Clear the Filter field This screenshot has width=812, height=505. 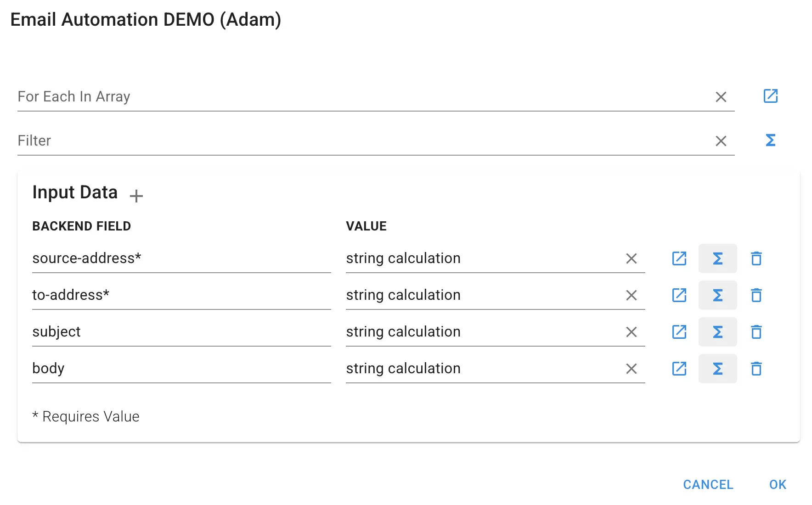coord(721,141)
